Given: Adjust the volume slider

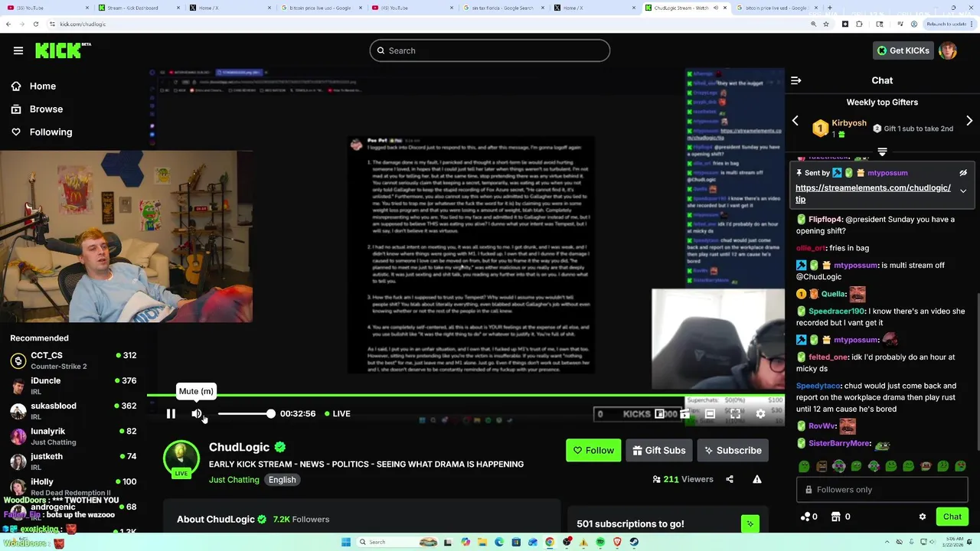Looking at the screenshot, I should pos(246,414).
